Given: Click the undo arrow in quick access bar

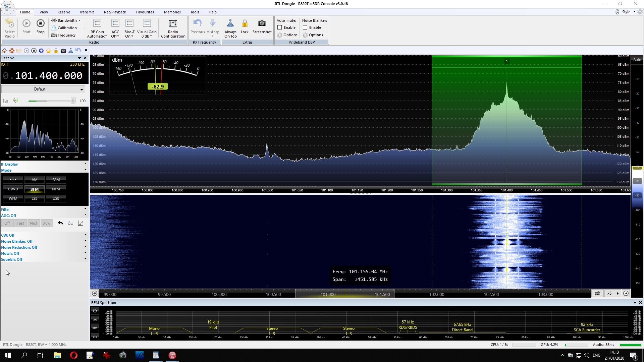Looking at the screenshot, I should coord(78,51).
